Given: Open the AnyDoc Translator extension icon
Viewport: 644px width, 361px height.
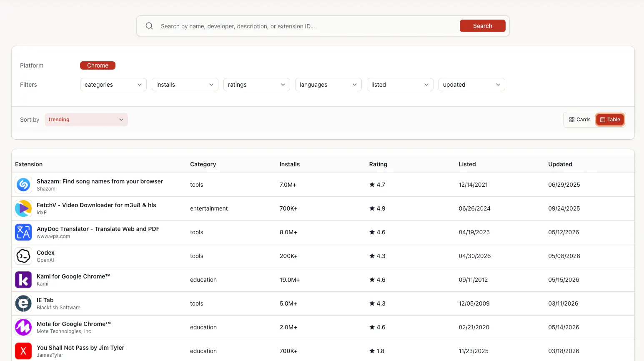Looking at the screenshot, I should [23, 232].
